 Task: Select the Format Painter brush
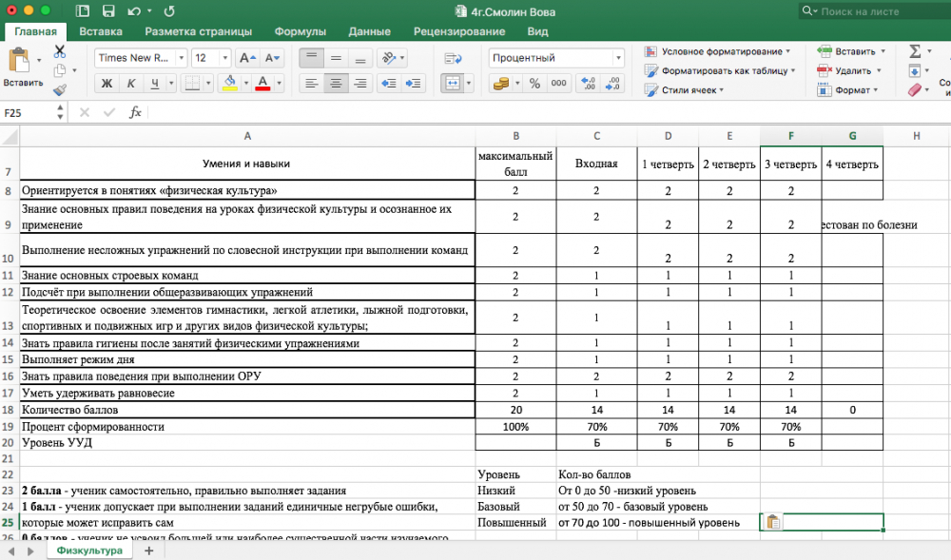point(59,90)
